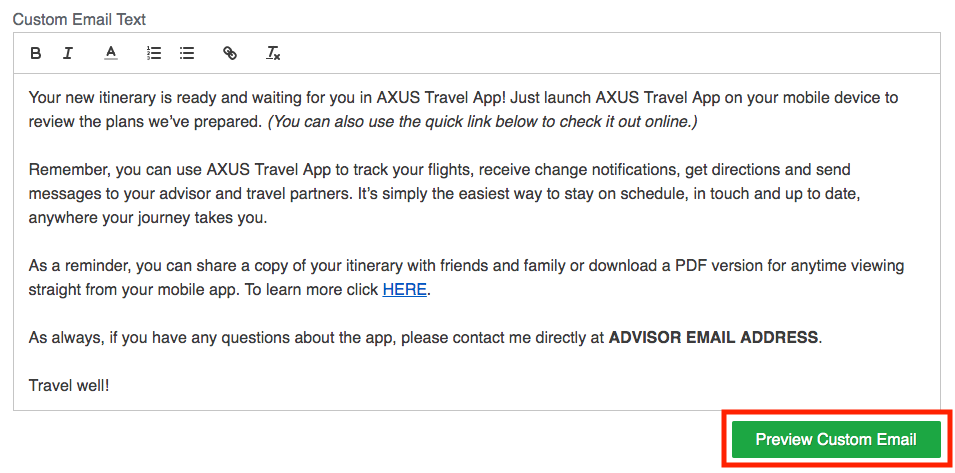Apply bulleted list formatting
This screenshot has width=955, height=473.
[x=187, y=54]
